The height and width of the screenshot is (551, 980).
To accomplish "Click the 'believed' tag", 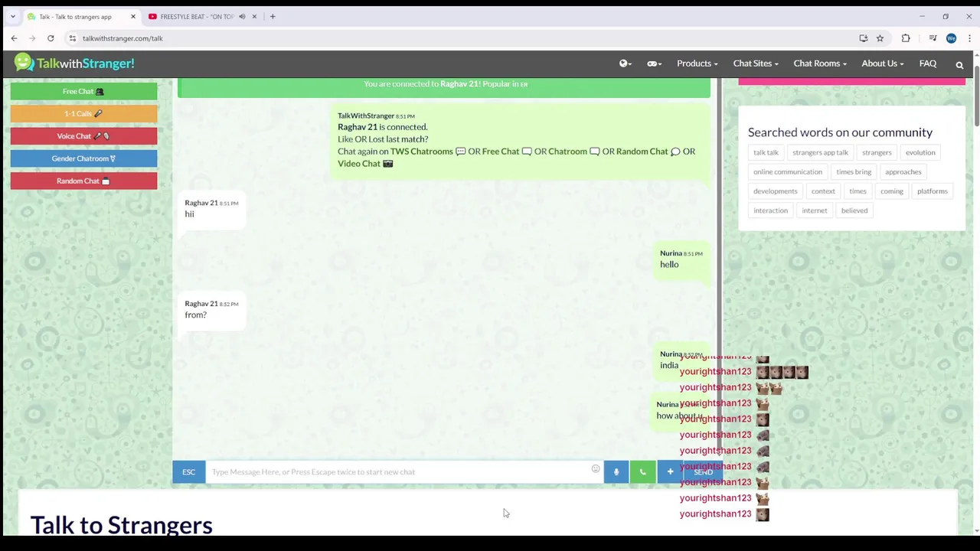I will coord(854,210).
